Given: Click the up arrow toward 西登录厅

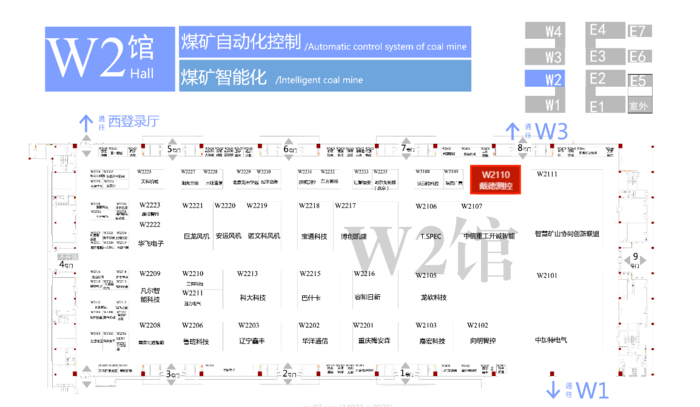Looking at the screenshot, I should tap(86, 123).
